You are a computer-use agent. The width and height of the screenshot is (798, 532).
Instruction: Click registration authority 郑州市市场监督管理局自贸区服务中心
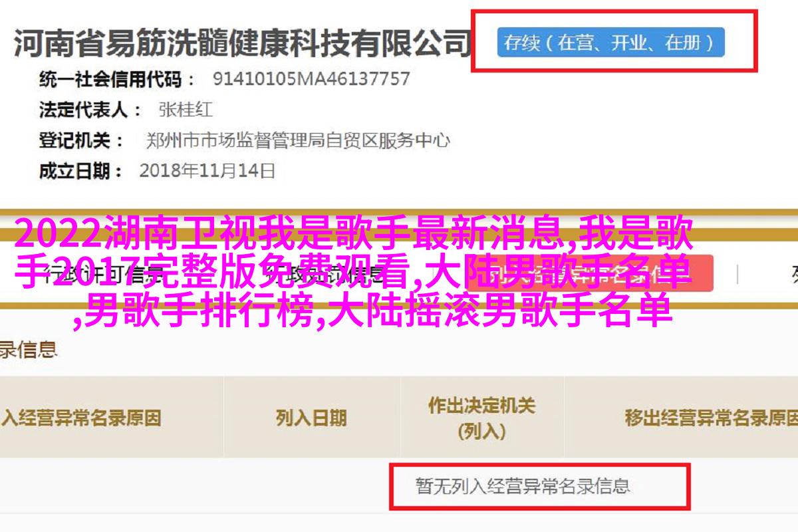298,140
